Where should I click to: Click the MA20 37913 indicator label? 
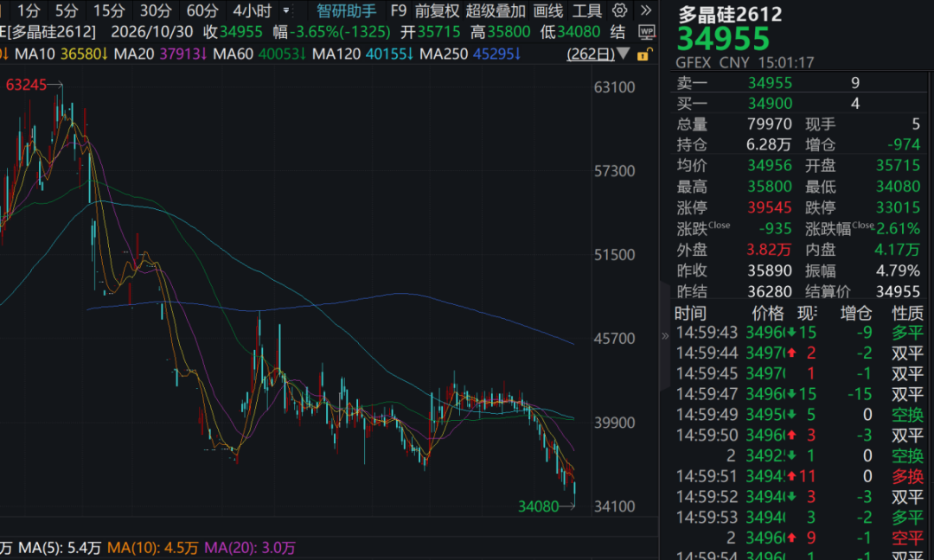pyautogui.click(x=160, y=54)
